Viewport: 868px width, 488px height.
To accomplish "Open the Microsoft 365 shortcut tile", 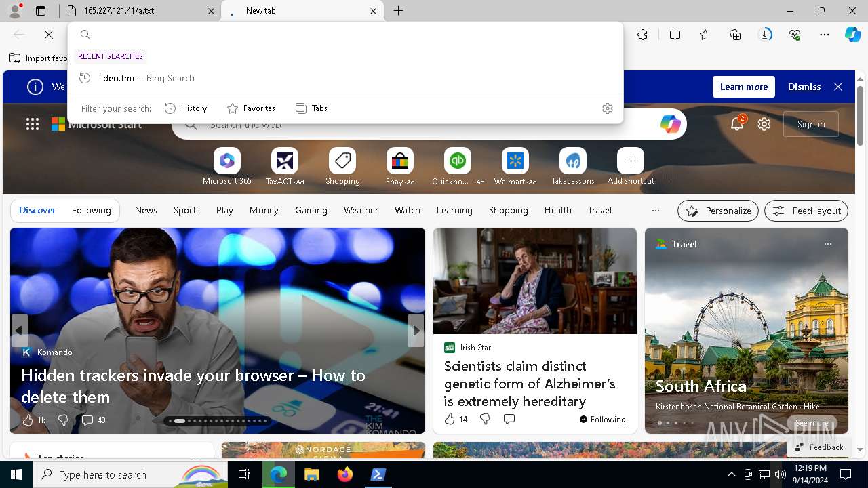I will [227, 161].
